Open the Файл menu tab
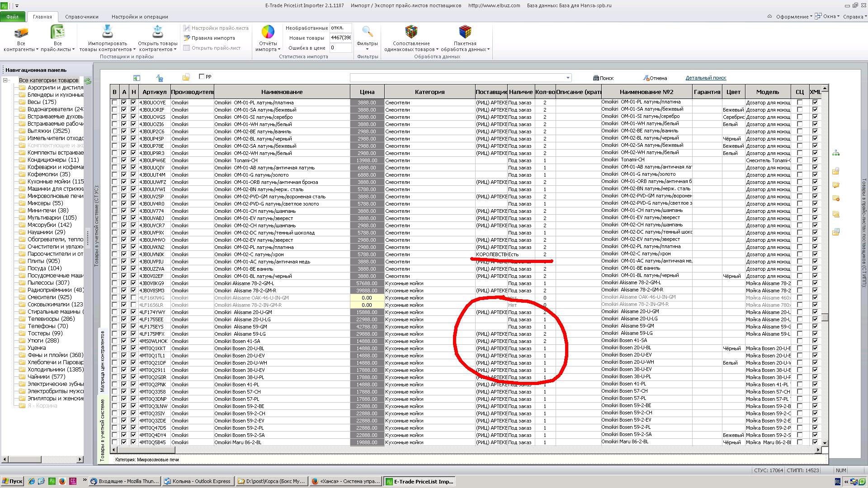Image resolution: width=868 pixels, height=488 pixels. [x=13, y=17]
